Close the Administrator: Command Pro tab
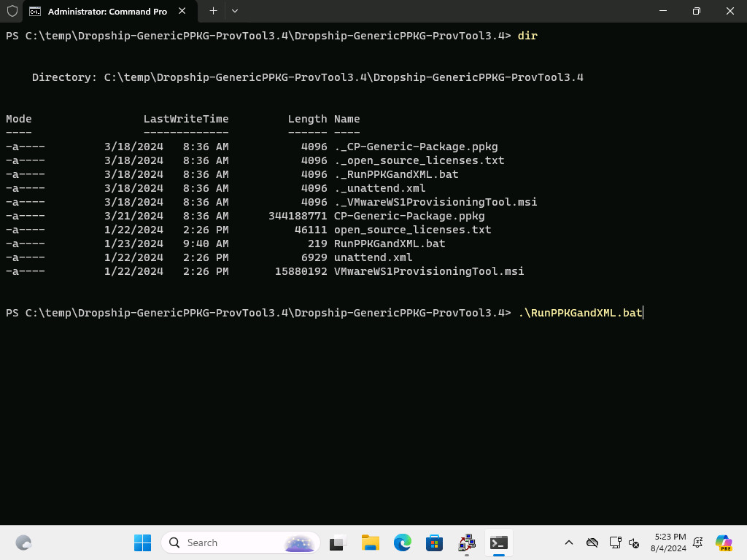The image size is (747, 560). coord(182,11)
